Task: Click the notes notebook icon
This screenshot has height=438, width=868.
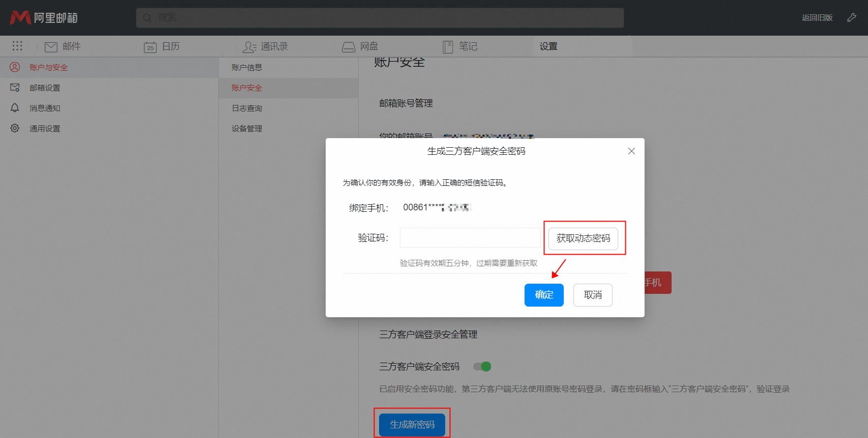Action: [448, 47]
